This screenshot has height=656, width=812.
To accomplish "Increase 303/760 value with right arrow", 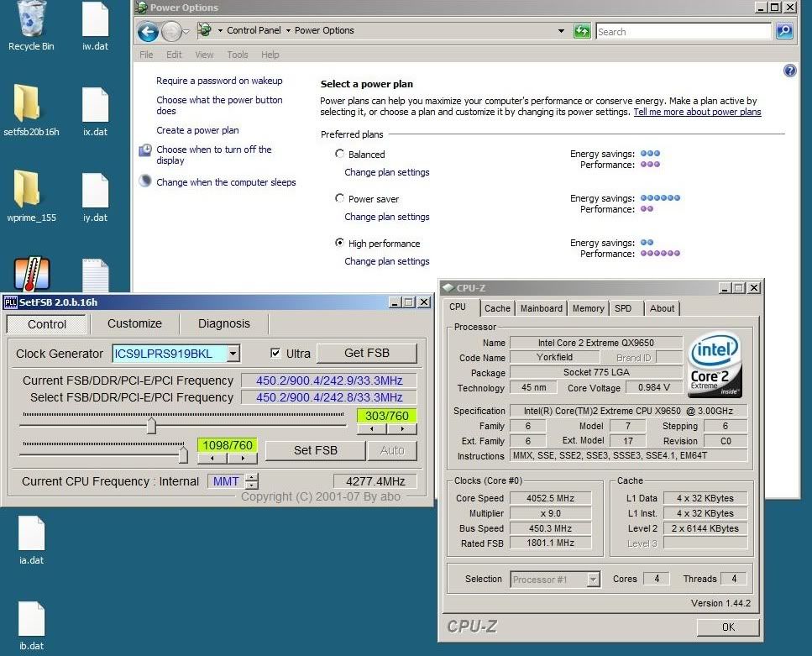I will [402, 429].
